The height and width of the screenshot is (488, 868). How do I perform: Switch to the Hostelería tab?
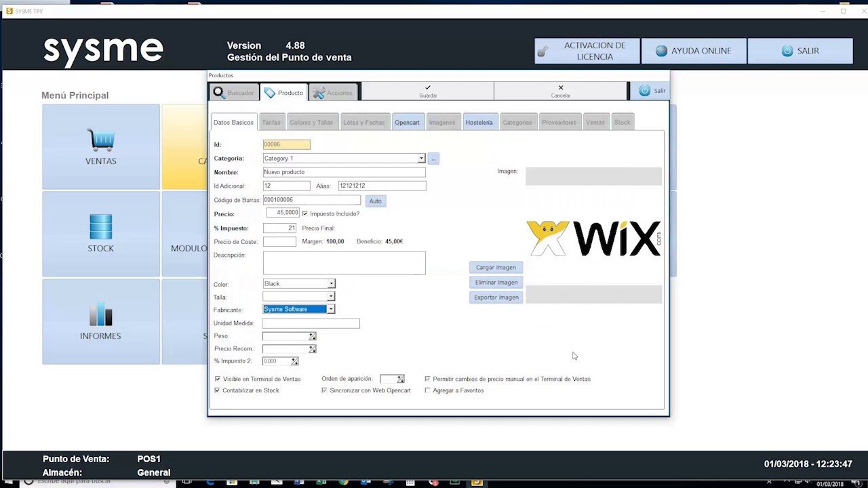(x=479, y=122)
